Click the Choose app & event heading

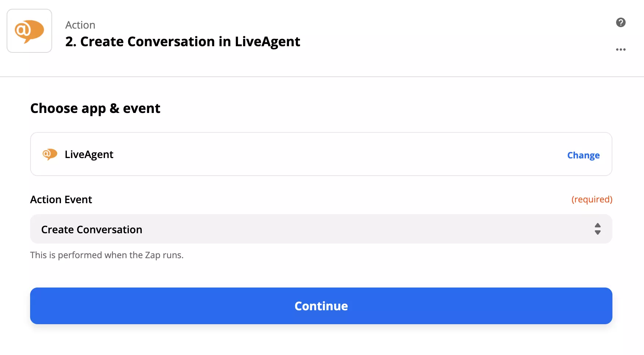point(95,108)
